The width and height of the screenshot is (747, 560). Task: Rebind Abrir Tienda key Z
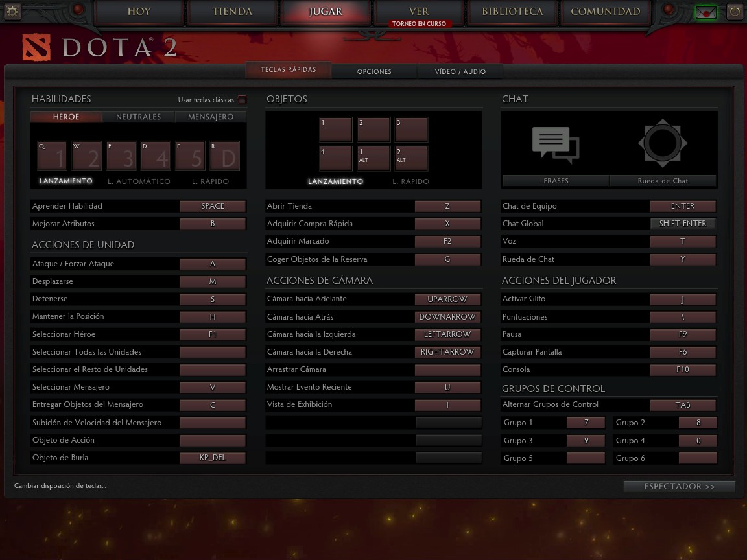click(x=447, y=206)
